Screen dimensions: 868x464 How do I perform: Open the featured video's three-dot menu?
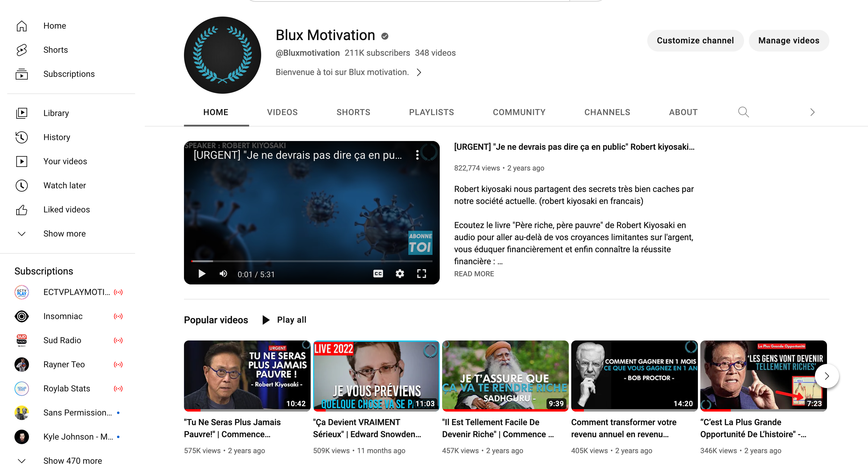coord(417,155)
